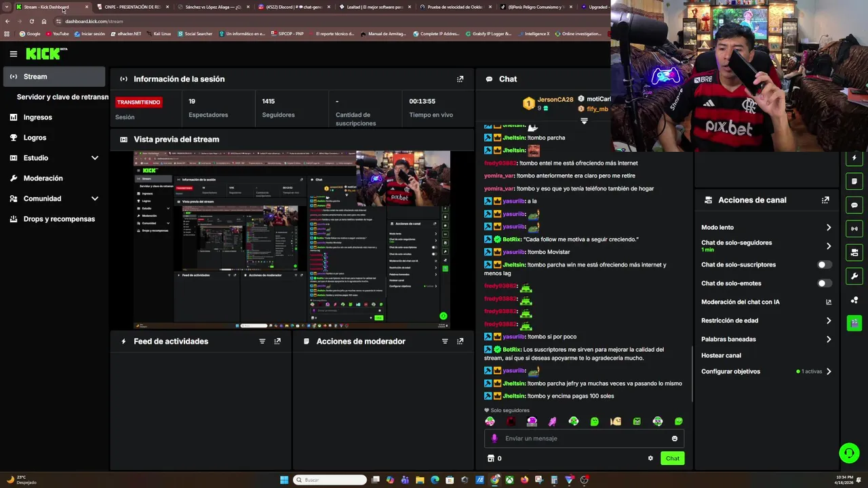Viewport: 868px width, 488px height.
Task: Pop out the Feed de actividades panel
Action: [x=277, y=342]
